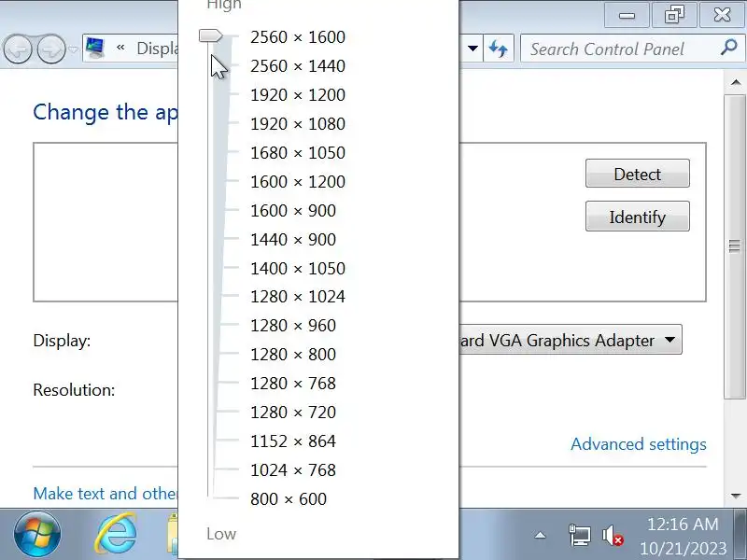Select 1680 × 1050 resolution

(x=298, y=153)
